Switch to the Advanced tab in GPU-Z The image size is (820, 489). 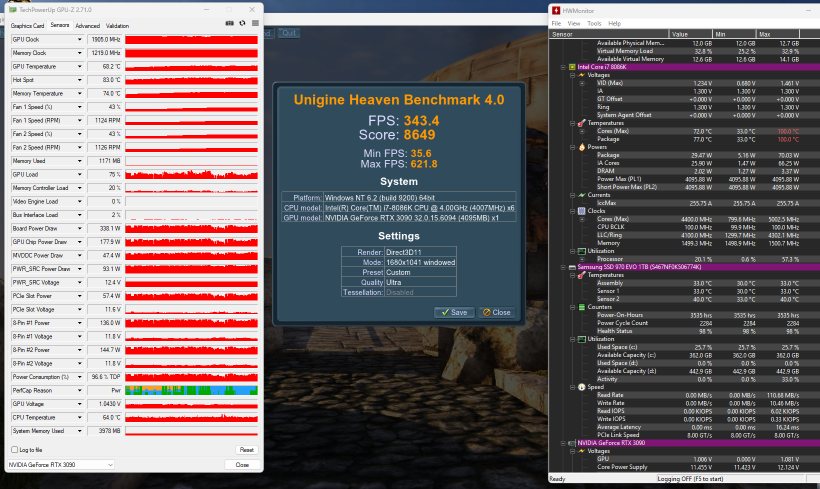(87, 26)
